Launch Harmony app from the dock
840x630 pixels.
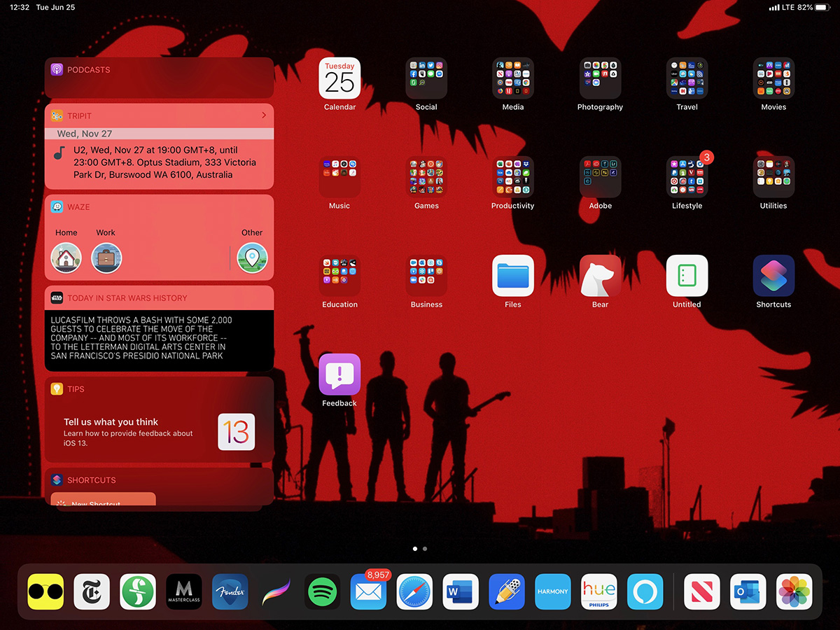553,592
